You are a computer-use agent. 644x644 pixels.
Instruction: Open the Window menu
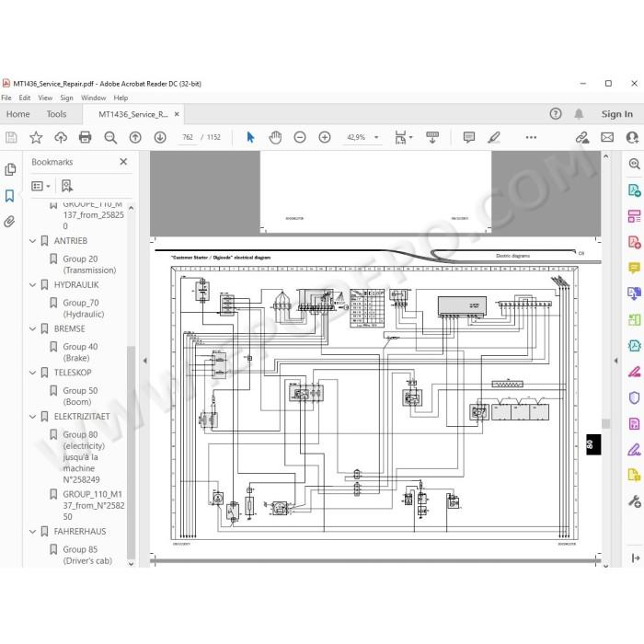tap(93, 98)
